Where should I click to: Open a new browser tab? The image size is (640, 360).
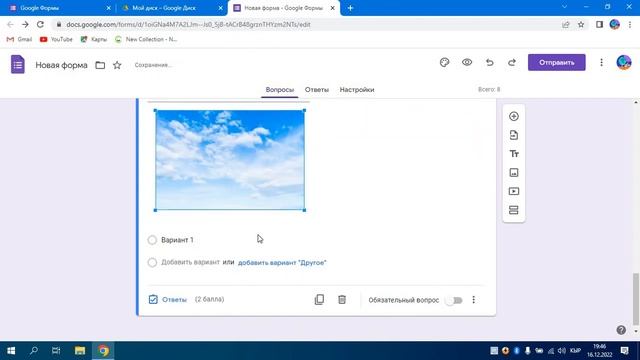tap(350, 8)
